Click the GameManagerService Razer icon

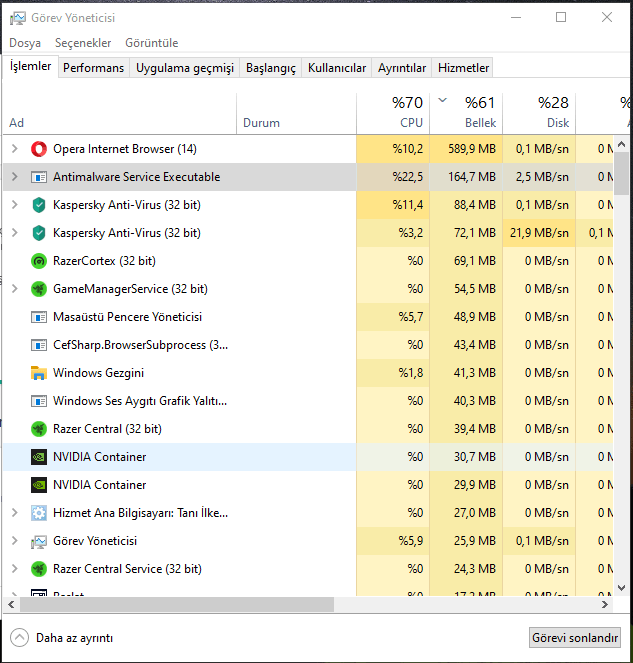[x=39, y=289]
